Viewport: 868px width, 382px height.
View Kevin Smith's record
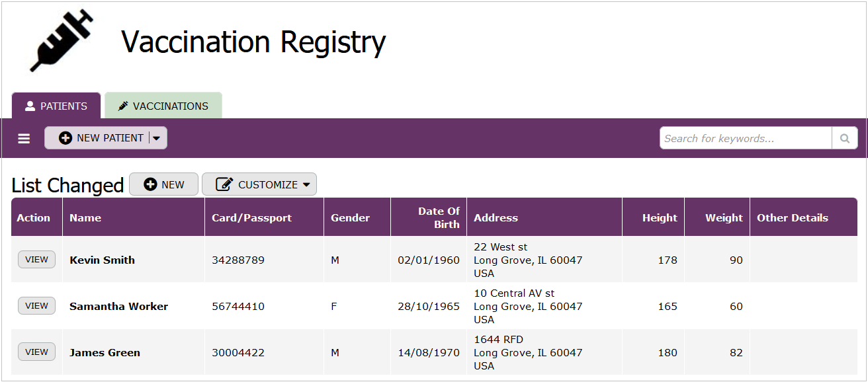36,260
